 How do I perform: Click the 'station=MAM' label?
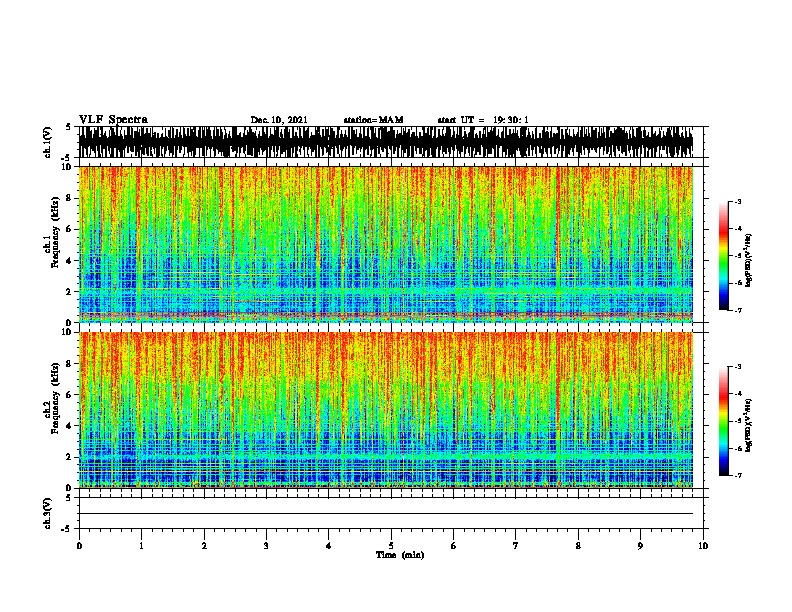pyautogui.click(x=373, y=120)
